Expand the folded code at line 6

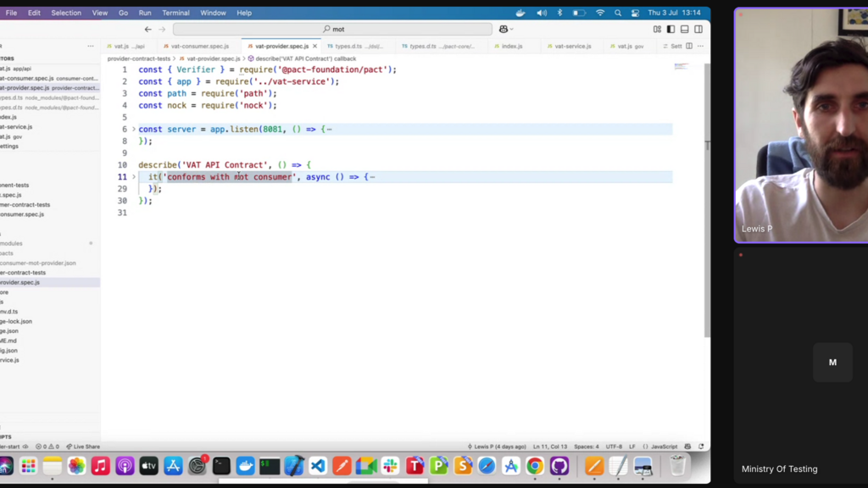click(133, 129)
